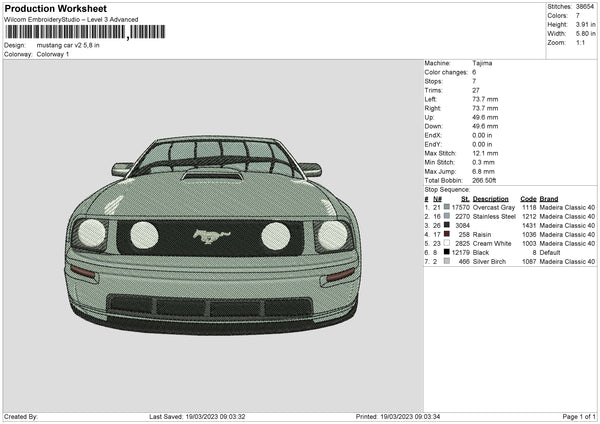Image resolution: width=600 pixels, height=424 pixels.
Task: Click the Color changes value 6
Action: [474, 72]
